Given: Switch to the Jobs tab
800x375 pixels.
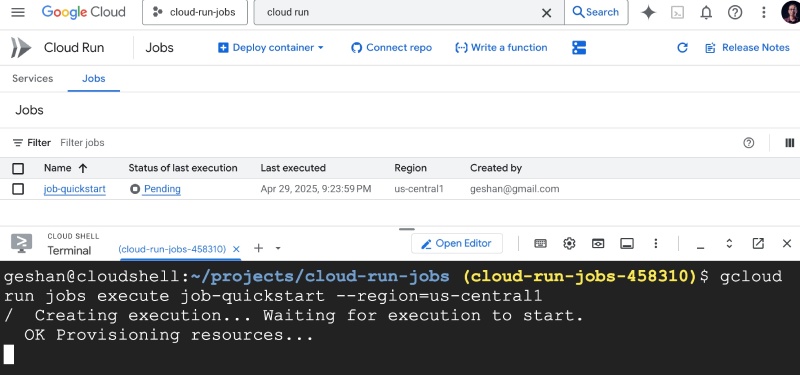Looking at the screenshot, I should tap(94, 79).
